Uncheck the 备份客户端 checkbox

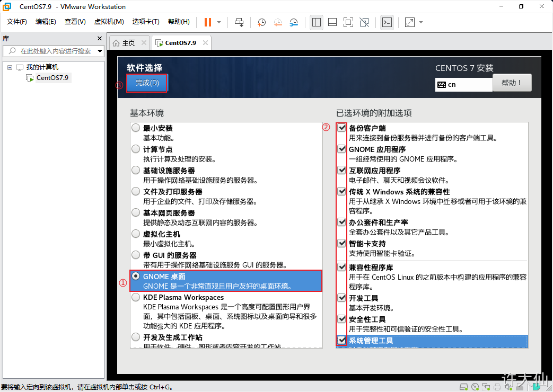click(341, 128)
